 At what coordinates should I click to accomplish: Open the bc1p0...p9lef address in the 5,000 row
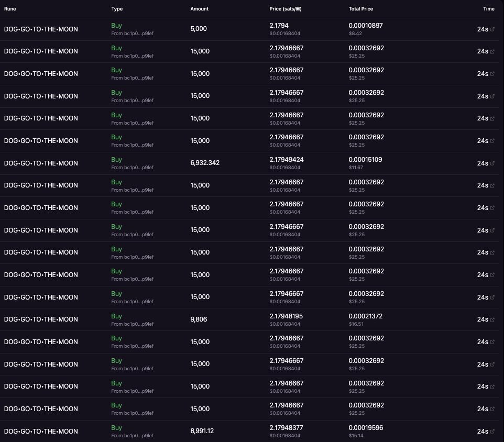[x=132, y=33]
